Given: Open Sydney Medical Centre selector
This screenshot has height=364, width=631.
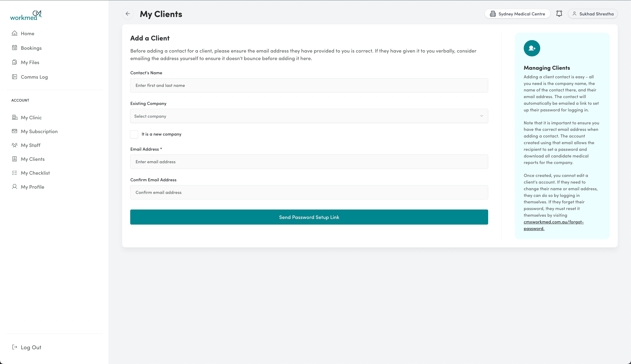Looking at the screenshot, I should 517,14.
